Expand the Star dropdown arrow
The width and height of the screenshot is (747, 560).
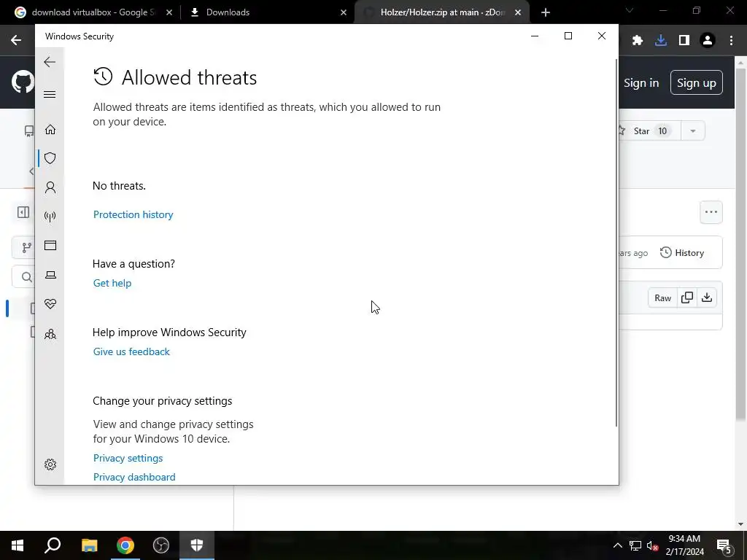693,131
